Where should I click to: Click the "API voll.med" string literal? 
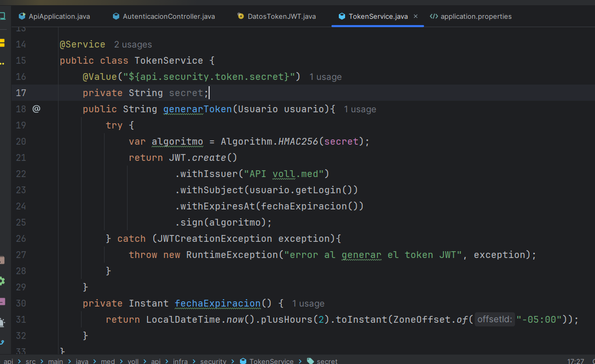coord(283,174)
